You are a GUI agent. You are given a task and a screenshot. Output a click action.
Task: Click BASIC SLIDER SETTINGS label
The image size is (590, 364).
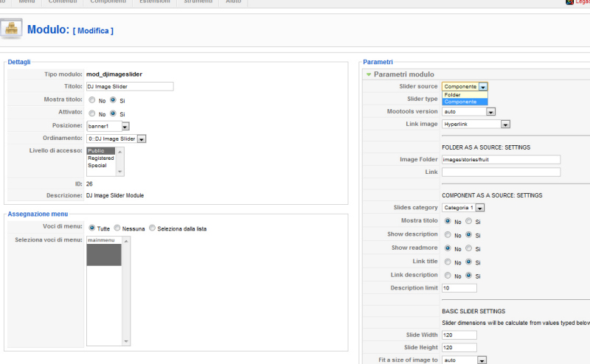(473, 312)
